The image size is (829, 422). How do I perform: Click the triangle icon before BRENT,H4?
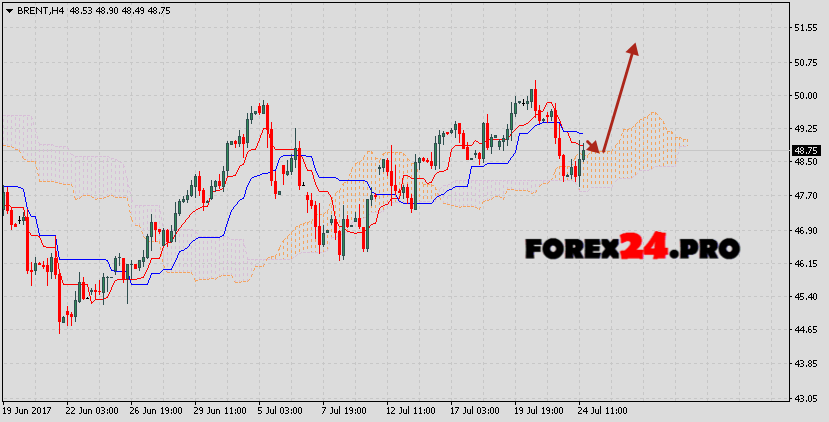pos(8,8)
